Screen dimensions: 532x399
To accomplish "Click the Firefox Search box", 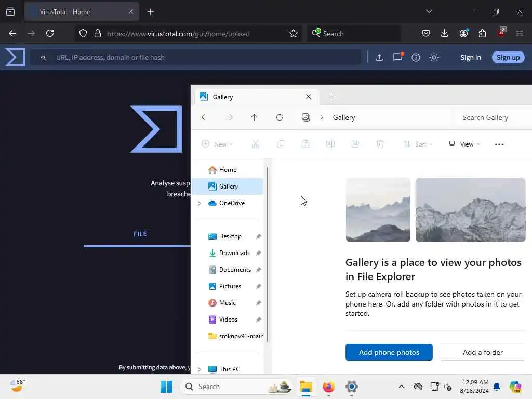I will point(354,33).
